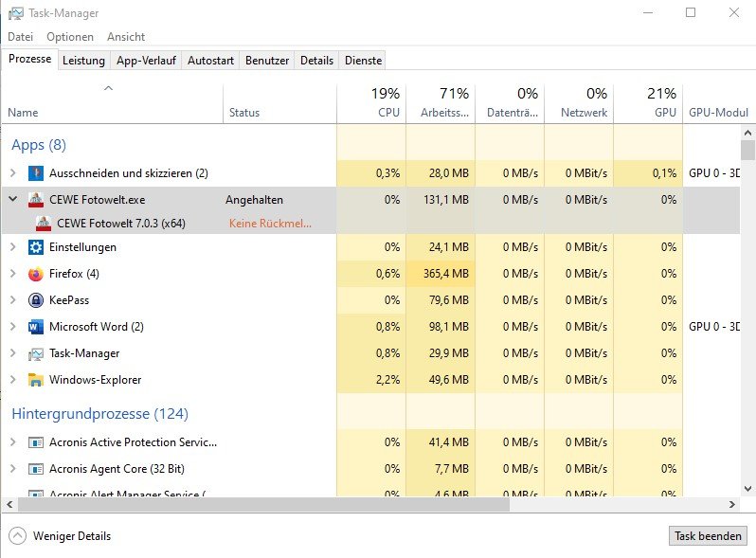Click the horizontal scrollbar right arrow
756x558 pixels.
click(732, 506)
